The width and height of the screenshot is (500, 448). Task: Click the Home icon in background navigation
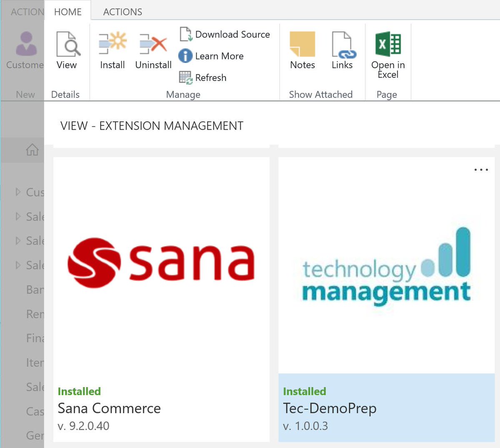tap(32, 149)
